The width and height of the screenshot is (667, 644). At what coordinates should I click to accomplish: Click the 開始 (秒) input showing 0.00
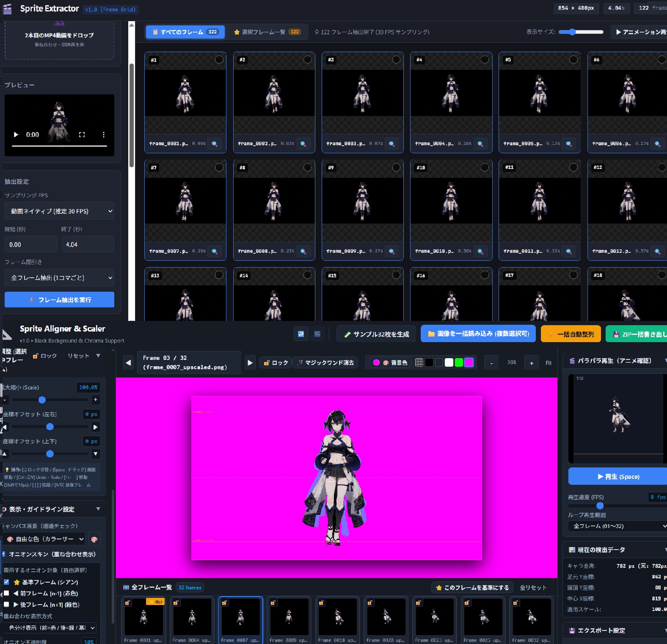(31, 244)
